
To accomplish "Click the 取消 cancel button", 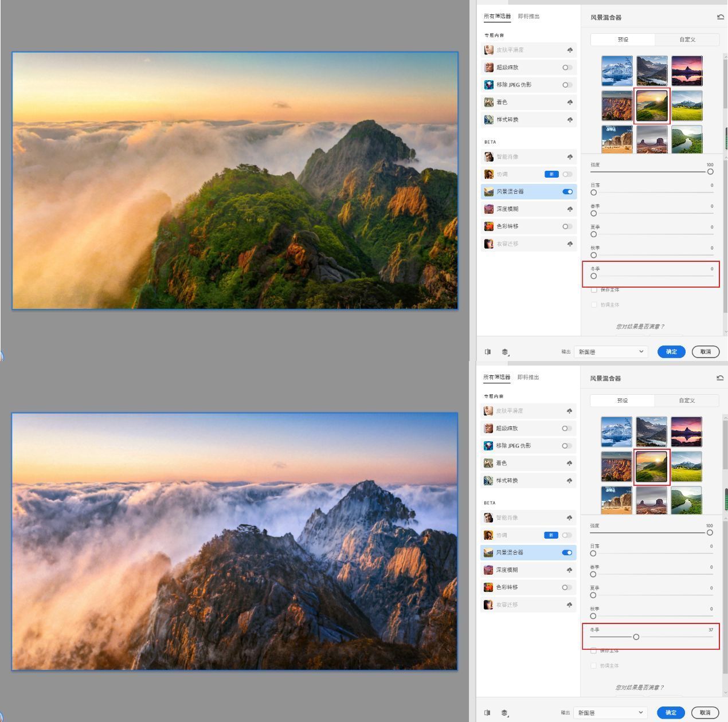I will coord(706,351).
